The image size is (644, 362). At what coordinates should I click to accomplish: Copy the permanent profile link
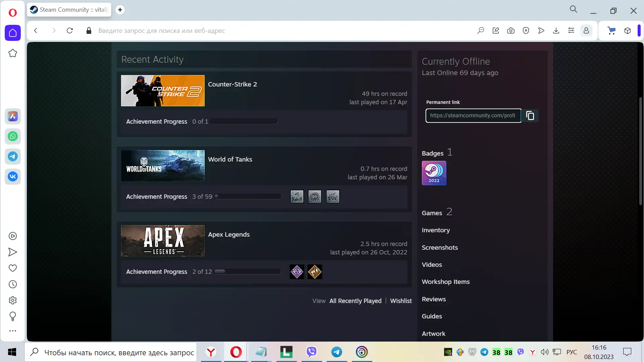[x=530, y=116]
